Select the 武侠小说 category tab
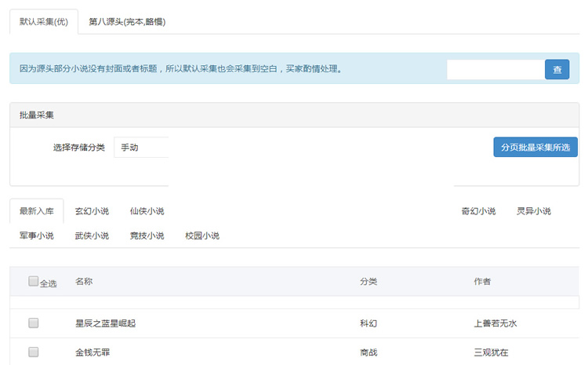The image size is (588, 365). 92,235
